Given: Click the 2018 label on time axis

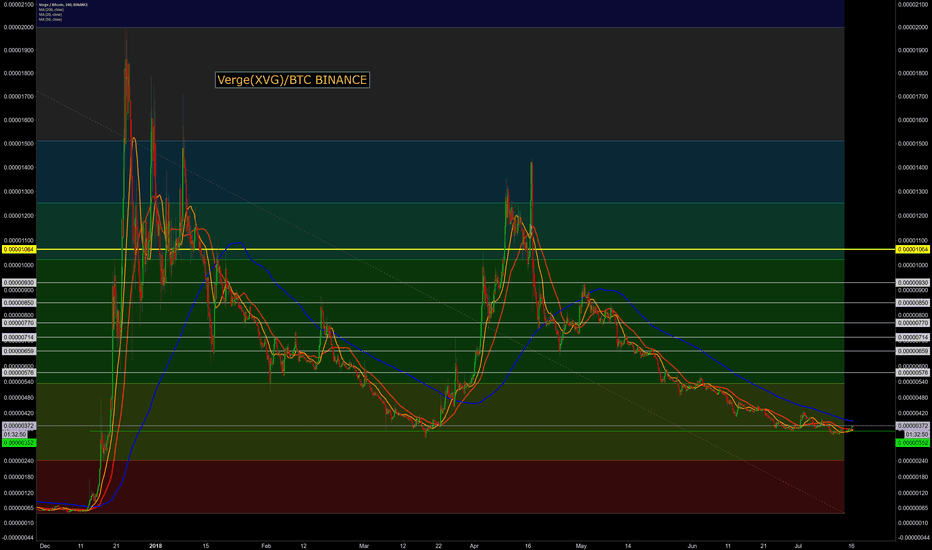Looking at the screenshot, I should [155, 546].
